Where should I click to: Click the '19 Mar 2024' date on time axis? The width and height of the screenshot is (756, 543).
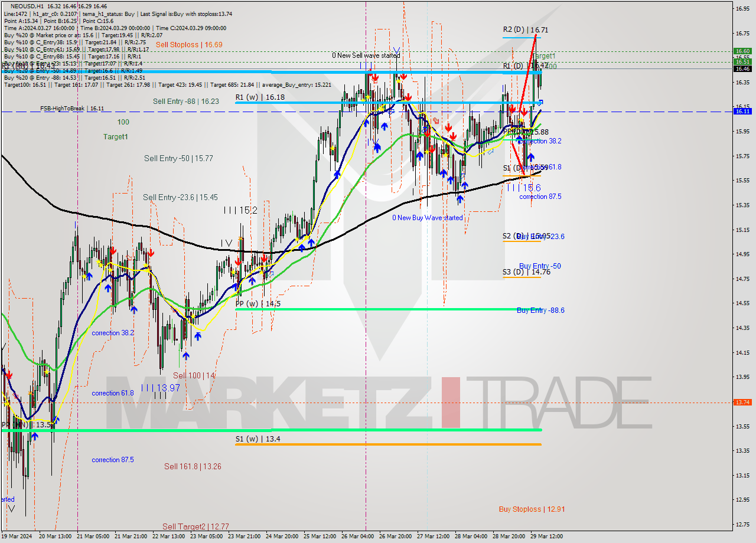(17, 537)
